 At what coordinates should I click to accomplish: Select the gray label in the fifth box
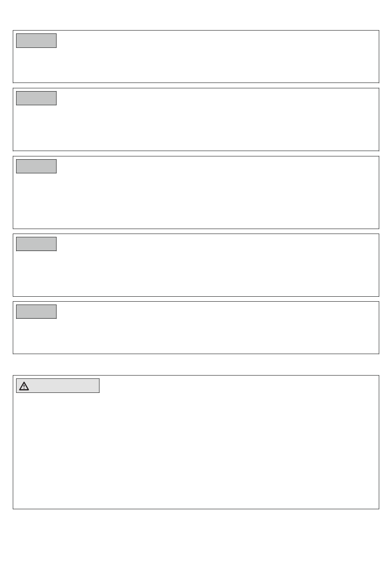[36, 312]
